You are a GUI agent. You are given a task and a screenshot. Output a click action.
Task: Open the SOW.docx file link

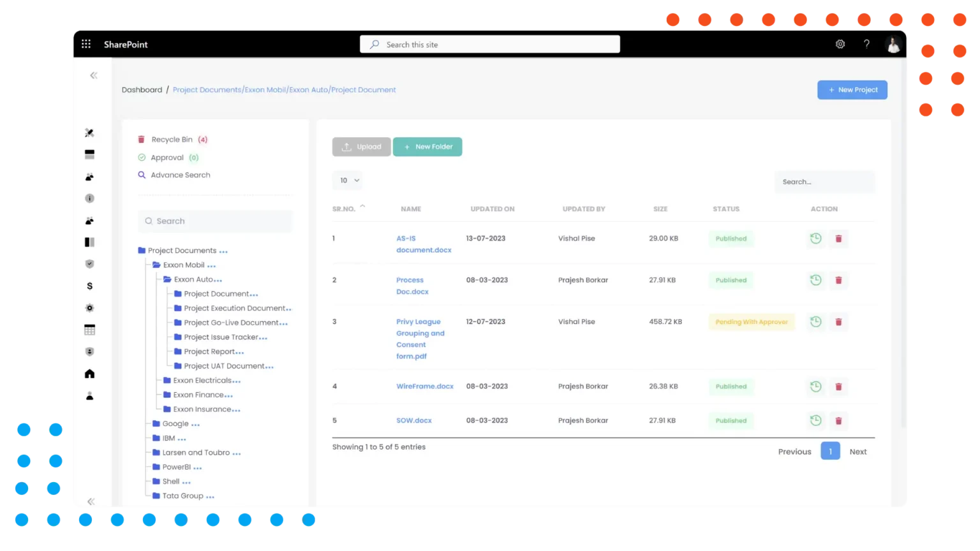click(413, 420)
